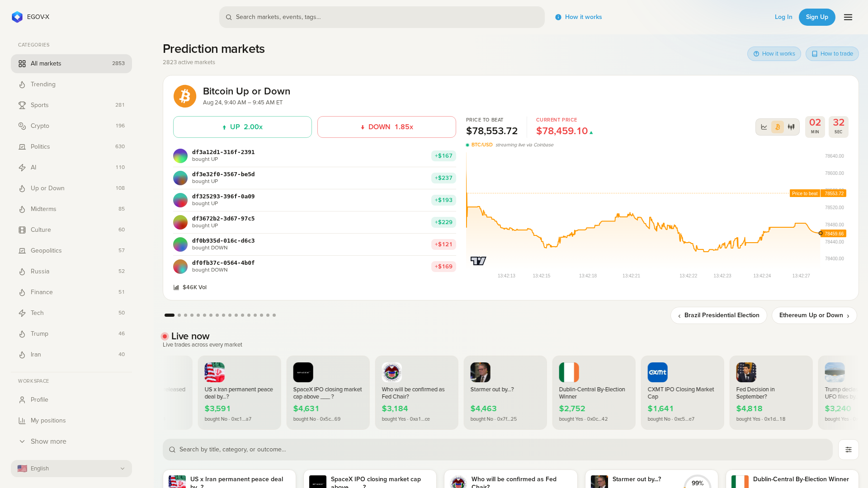The height and width of the screenshot is (488, 868).
Task: Click avatar of trader df0fb37c-0564-4b0f
Action: click(180, 267)
